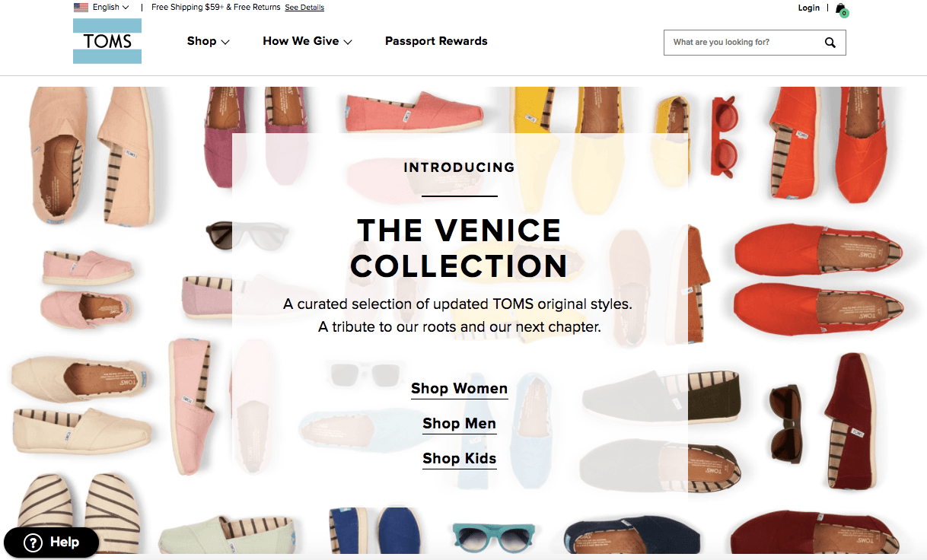Open the See Details shipping link
The height and width of the screenshot is (560, 927).
304,8
